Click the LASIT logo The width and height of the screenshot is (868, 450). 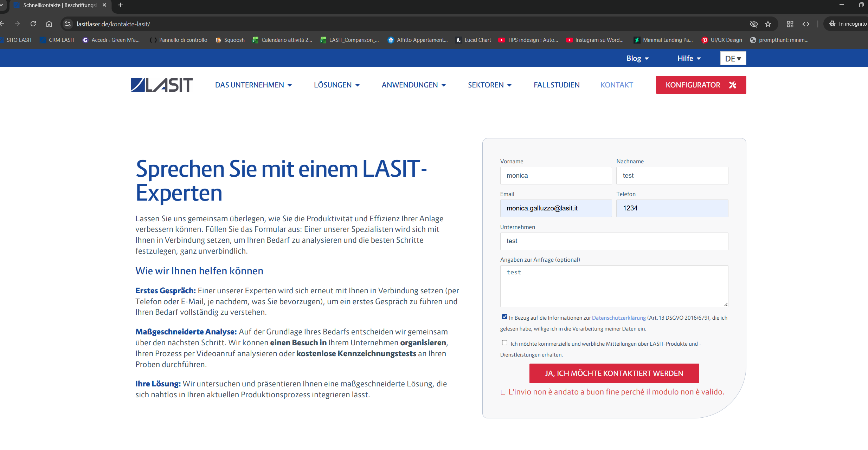162,85
